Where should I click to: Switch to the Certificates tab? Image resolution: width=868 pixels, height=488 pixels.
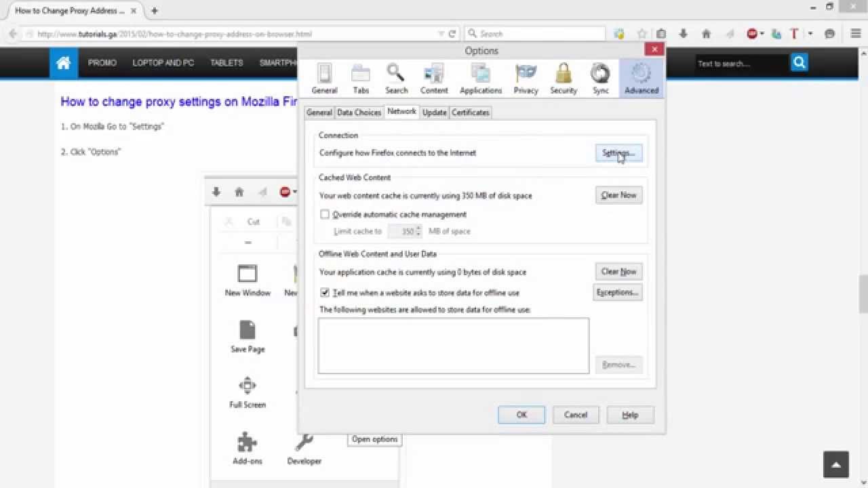pyautogui.click(x=471, y=113)
